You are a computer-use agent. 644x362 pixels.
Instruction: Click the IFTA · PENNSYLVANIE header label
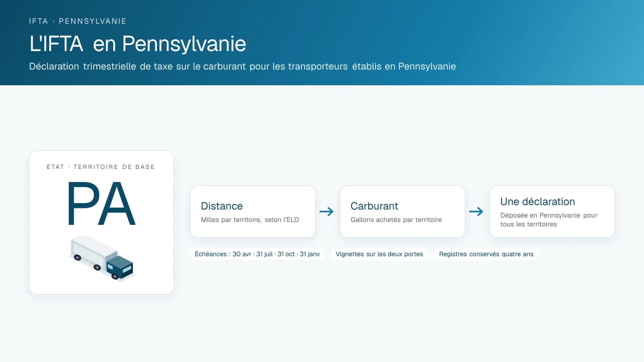[x=78, y=21]
